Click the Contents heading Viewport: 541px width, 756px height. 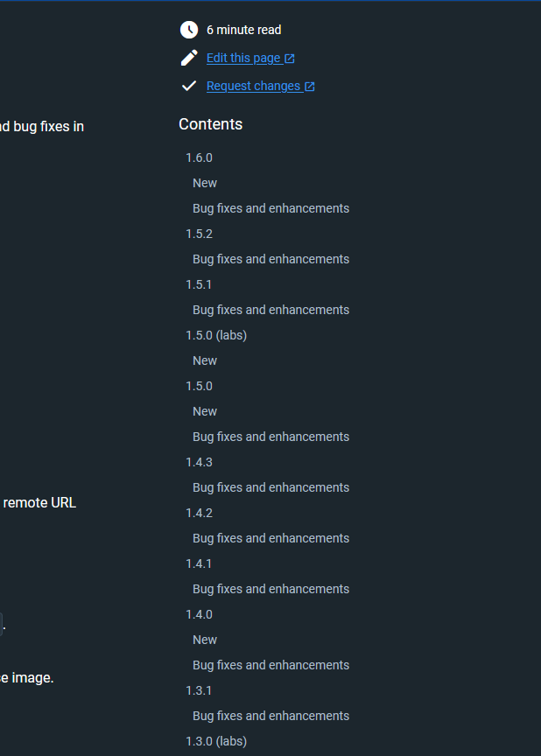click(x=210, y=124)
